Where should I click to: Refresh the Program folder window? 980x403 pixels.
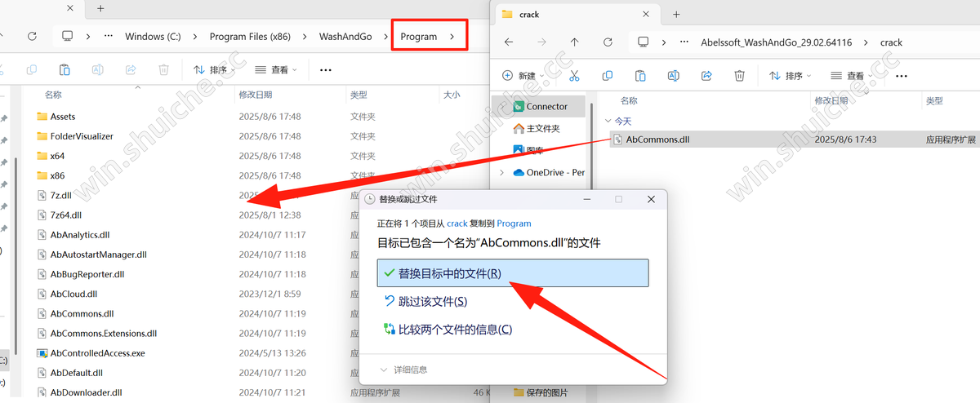tap(32, 36)
